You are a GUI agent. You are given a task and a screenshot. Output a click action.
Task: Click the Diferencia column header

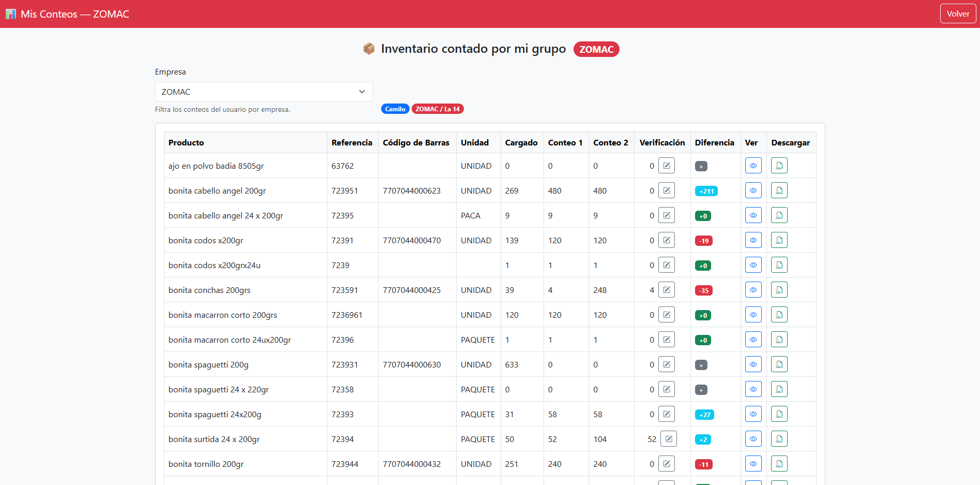click(714, 143)
